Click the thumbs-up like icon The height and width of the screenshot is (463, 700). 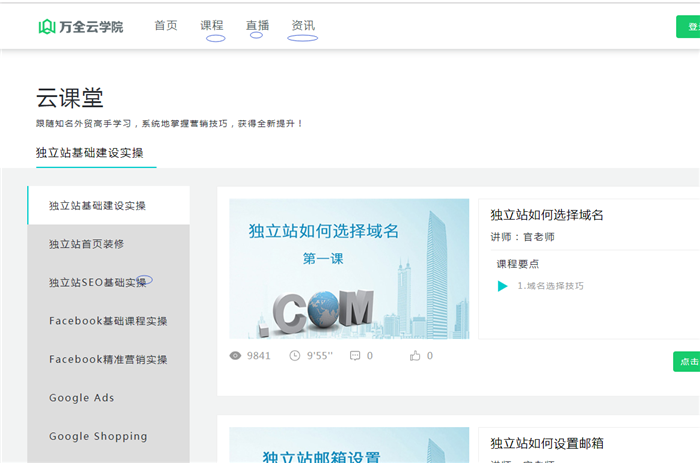tap(415, 355)
